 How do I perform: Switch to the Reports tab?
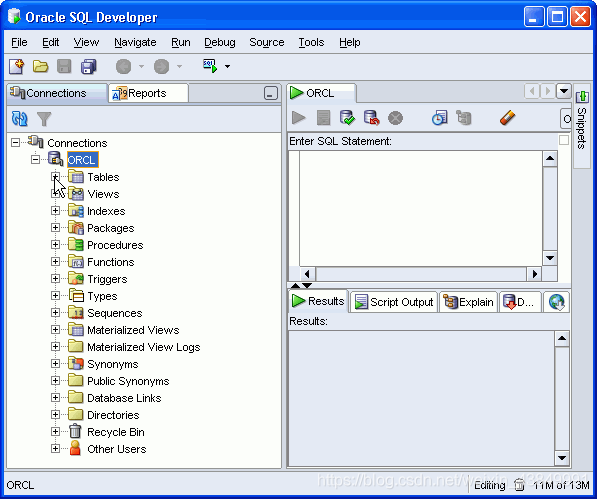(x=148, y=93)
